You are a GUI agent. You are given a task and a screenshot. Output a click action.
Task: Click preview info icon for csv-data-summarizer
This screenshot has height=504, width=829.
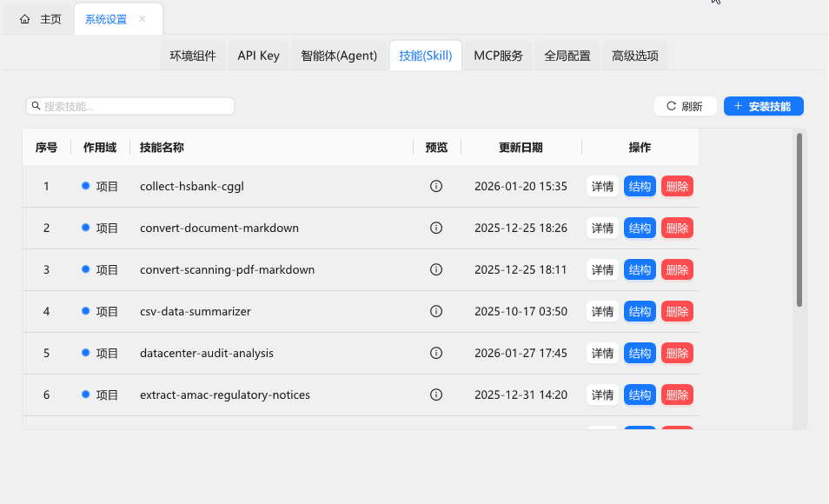coord(436,311)
